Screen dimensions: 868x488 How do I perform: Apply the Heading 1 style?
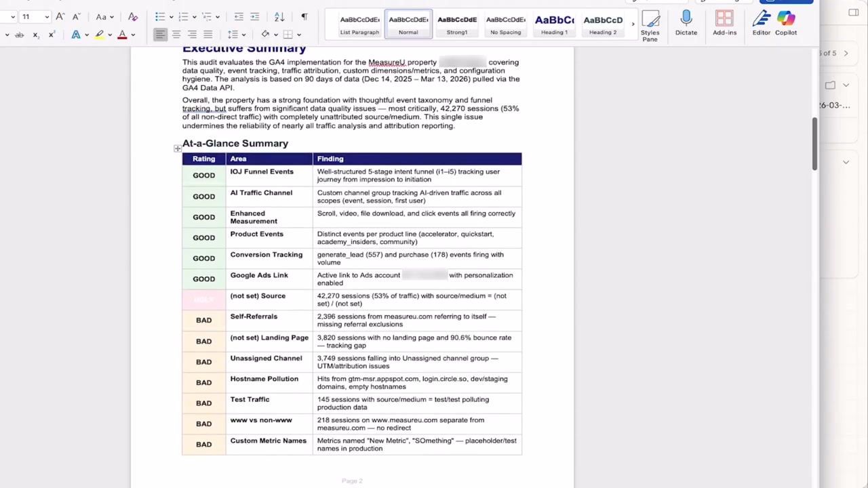tap(554, 24)
